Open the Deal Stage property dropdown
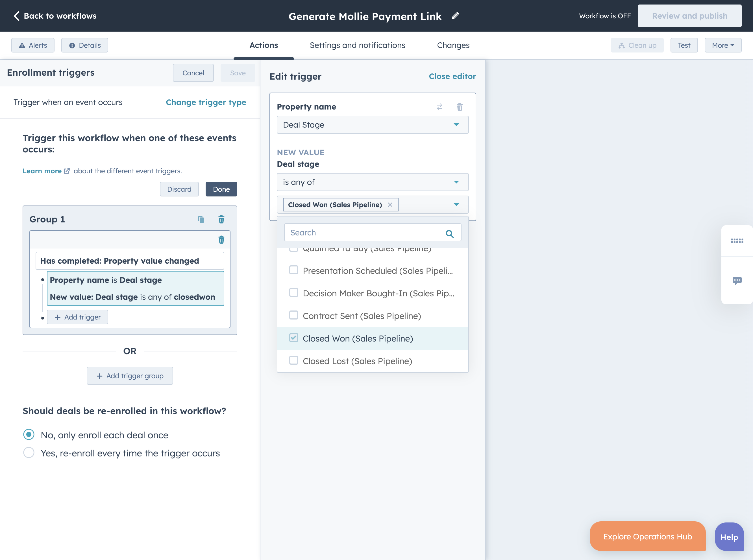The image size is (753, 560). click(373, 125)
